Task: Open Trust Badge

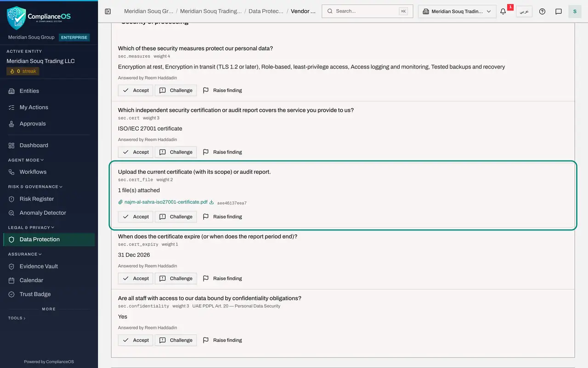Action: 49,294
